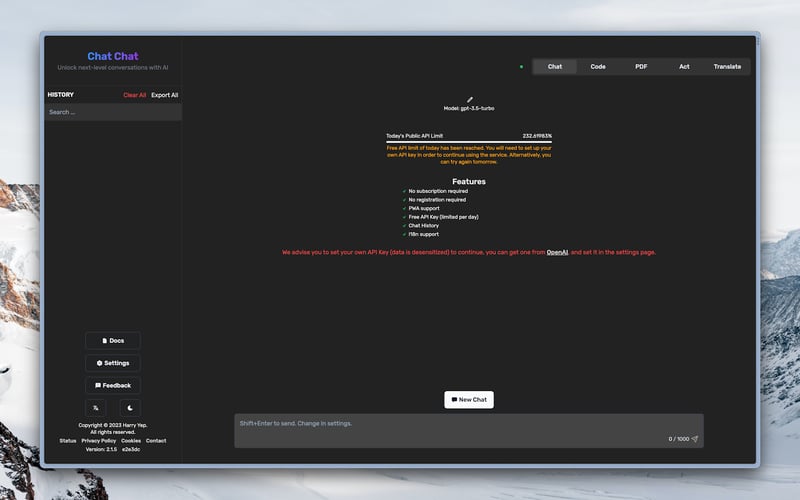The height and width of the screenshot is (500, 800).
Task: Click 'PWA support' feature text
Action: [x=424, y=208]
